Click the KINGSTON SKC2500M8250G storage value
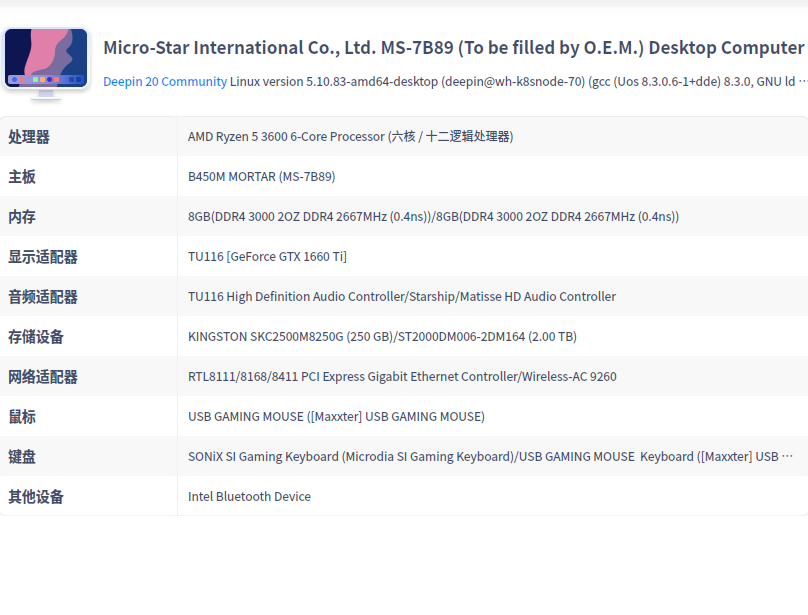Image resolution: width=808 pixels, height=615 pixels. click(x=382, y=337)
